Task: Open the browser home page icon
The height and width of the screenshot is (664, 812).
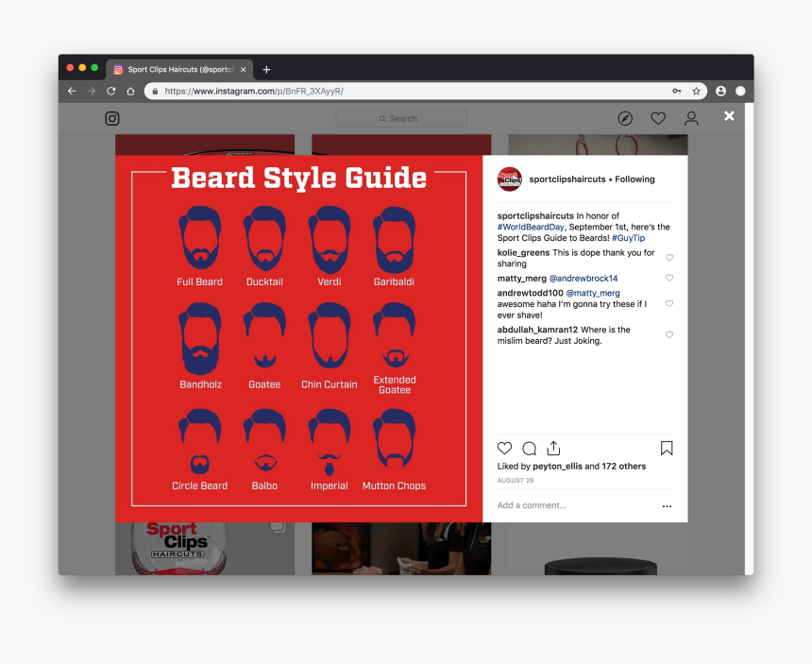Action: coord(130,92)
